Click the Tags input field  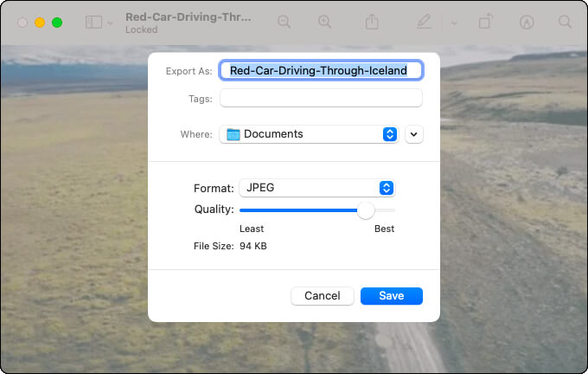coord(321,98)
